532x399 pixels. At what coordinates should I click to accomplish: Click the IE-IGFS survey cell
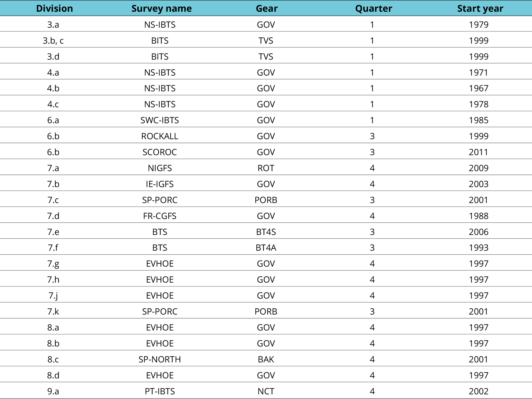point(159,184)
